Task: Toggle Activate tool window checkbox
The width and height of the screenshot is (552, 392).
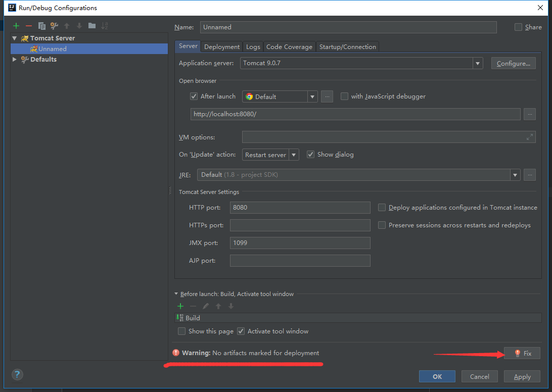Action: tap(241, 331)
